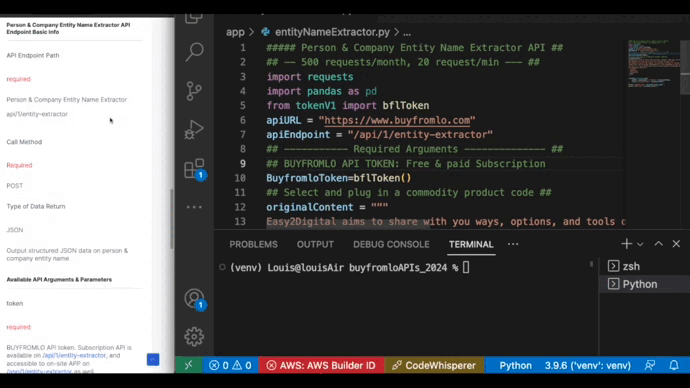Show additional views via the activity bar ellipsis
The width and height of the screenshot is (690, 388).
pyautogui.click(x=194, y=207)
